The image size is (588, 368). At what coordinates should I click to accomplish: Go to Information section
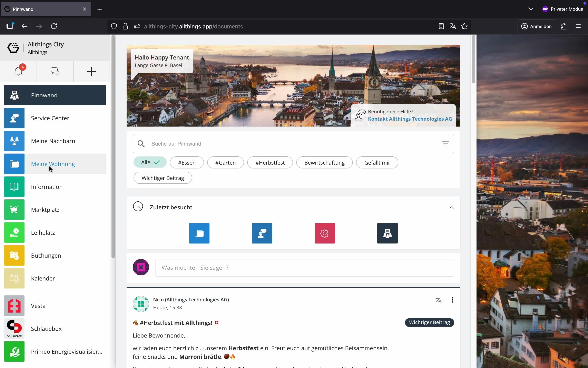(x=55, y=187)
